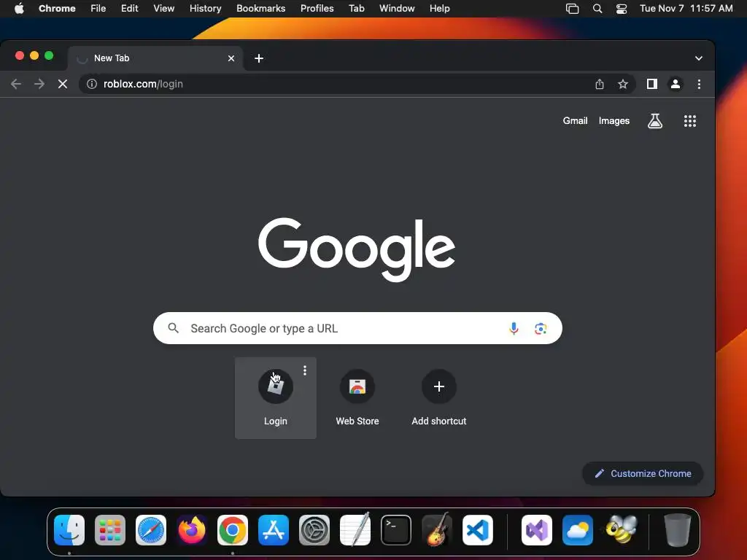
Task: Open the Web Store shortcut
Action: (x=357, y=398)
